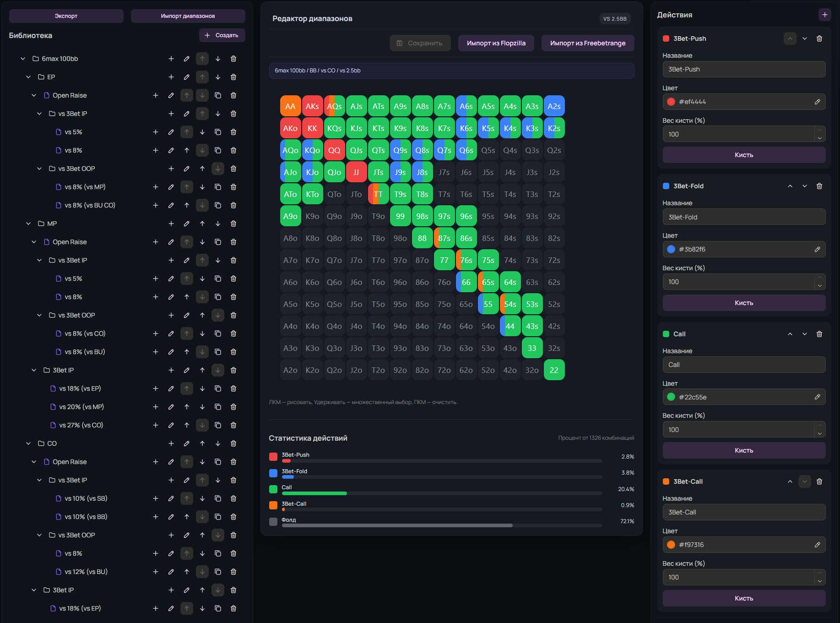Open color picker pencil for 3Bet-Fold color
840x623 pixels.
point(817,249)
